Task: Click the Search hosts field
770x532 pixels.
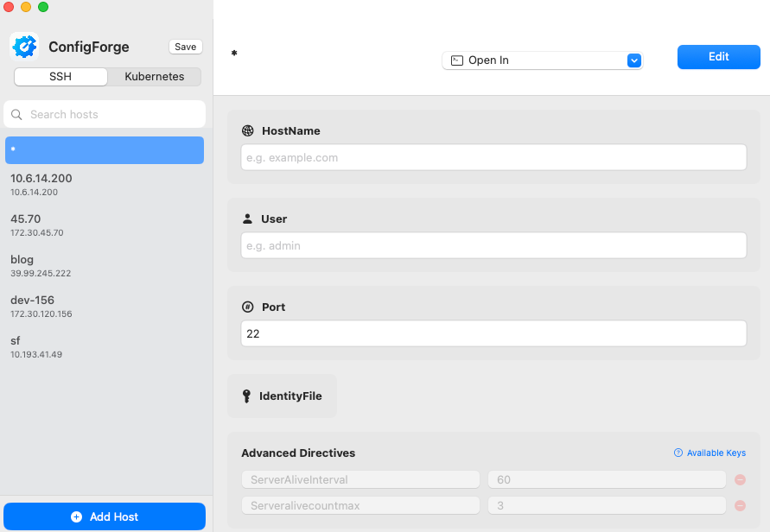Action: [105, 114]
